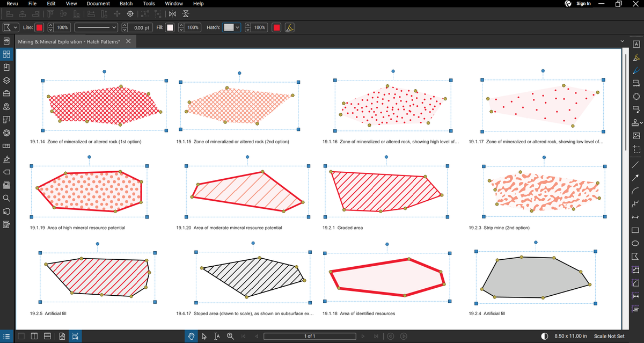The width and height of the screenshot is (644, 343).
Task: Select the Pen tool in right toolbar
Action: pos(636,70)
